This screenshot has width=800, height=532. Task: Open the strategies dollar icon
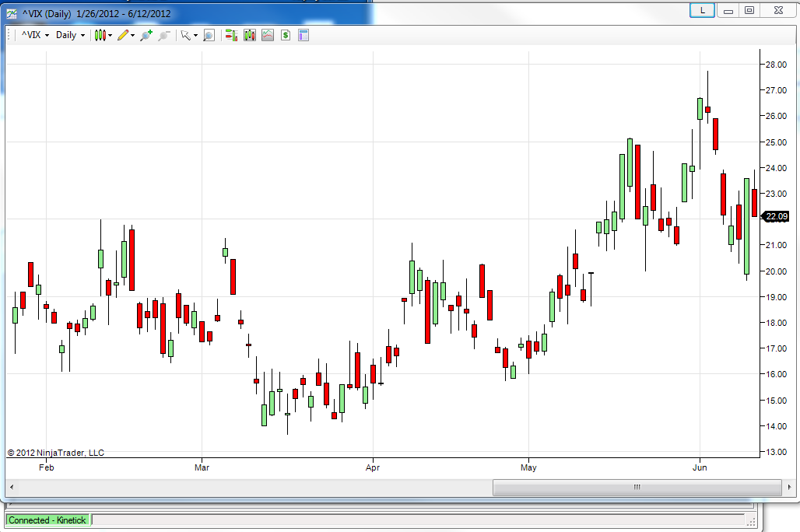pos(286,35)
